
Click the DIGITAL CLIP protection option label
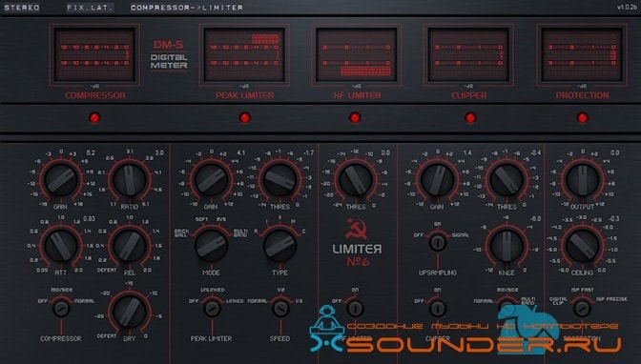point(558,301)
